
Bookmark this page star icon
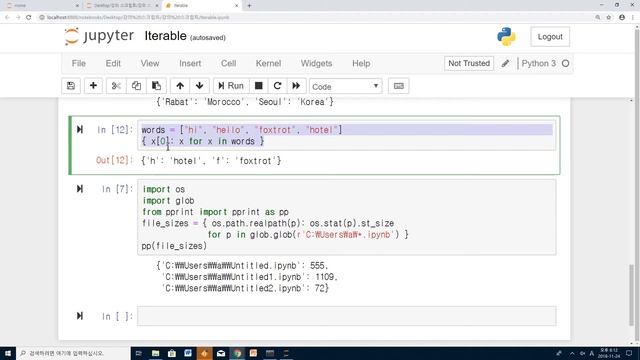click(x=609, y=18)
